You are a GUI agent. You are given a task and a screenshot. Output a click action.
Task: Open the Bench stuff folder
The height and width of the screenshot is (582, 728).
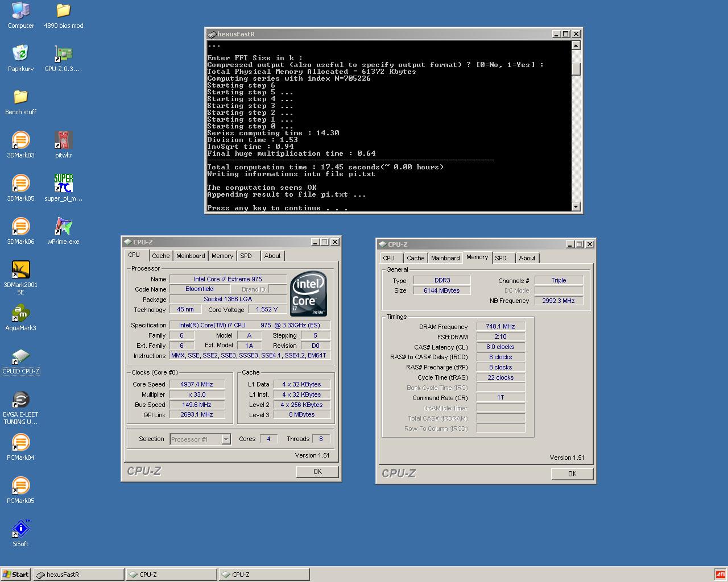(x=20, y=102)
